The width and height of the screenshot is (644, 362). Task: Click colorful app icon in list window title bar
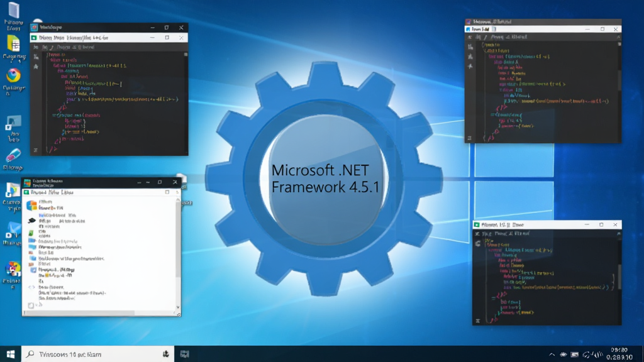pyautogui.click(x=27, y=182)
